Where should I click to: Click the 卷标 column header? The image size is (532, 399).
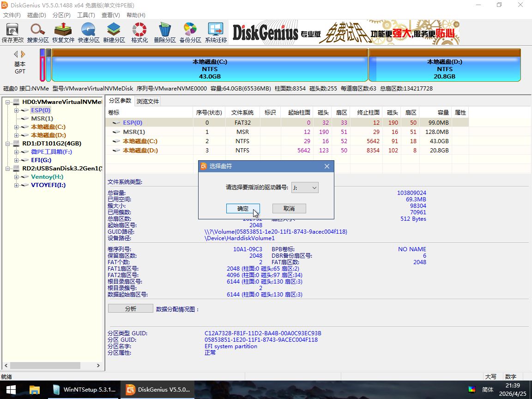pos(149,112)
